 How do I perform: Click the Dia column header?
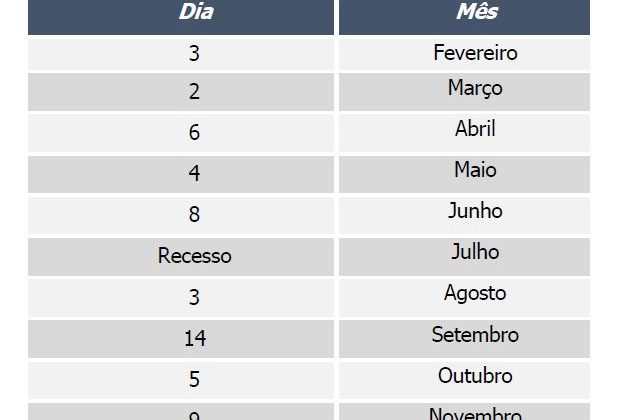tap(195, 13)
